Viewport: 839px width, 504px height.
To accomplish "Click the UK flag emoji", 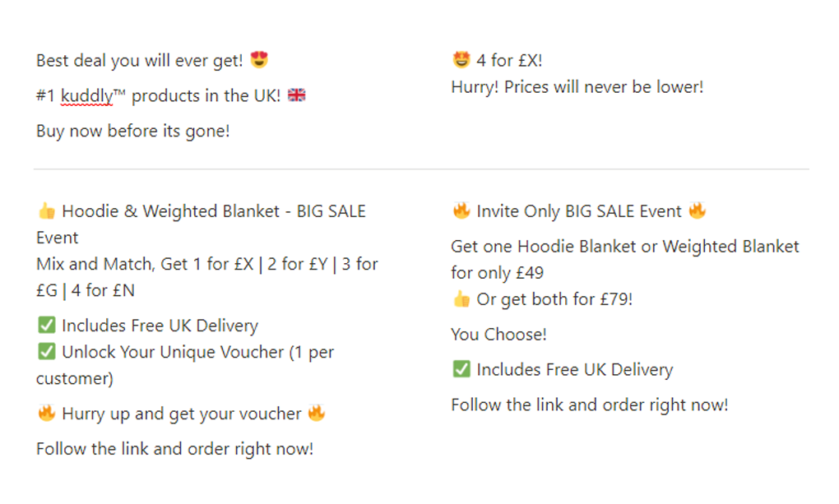I will (296, 95).
